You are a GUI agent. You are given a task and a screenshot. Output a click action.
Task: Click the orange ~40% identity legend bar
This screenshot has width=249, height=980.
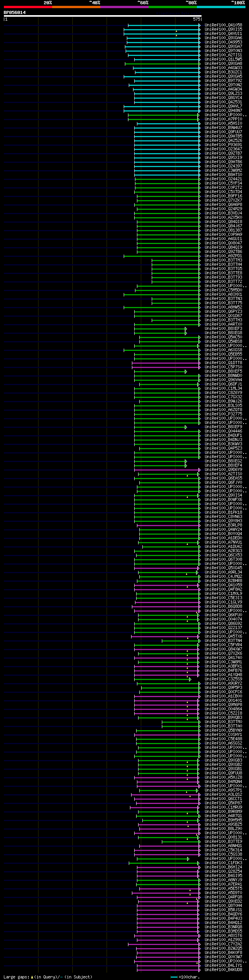coord(76,7)
